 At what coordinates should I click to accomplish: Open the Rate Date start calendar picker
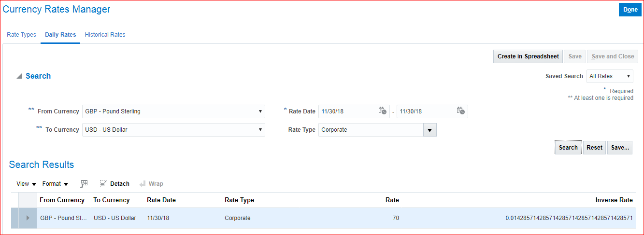(382, 111)
